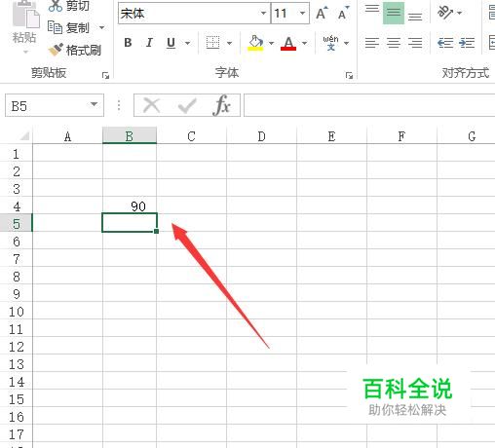
Task: Toggle bold formatting
Action: click(x=128, y=43)
